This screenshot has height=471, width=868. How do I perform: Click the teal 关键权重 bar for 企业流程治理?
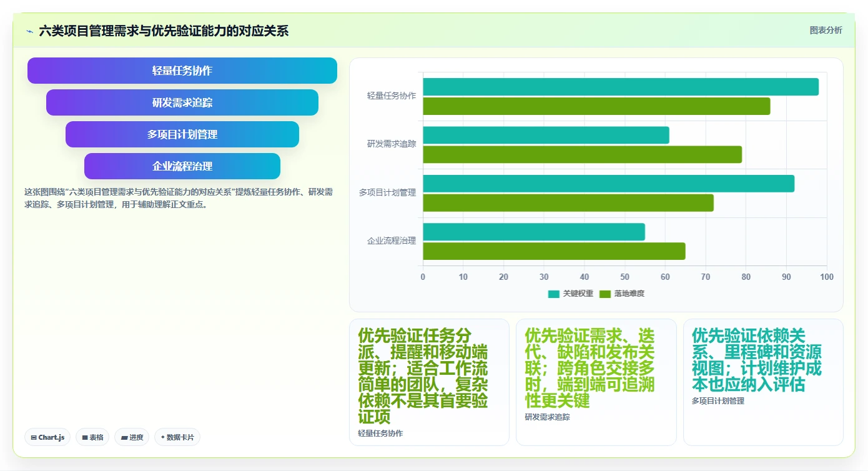point(534,232)
